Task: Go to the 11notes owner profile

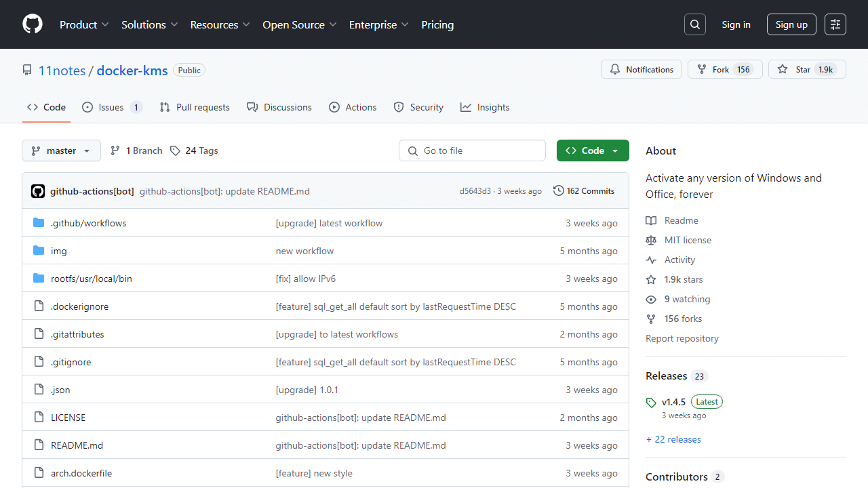Action: tap(62, 70)
